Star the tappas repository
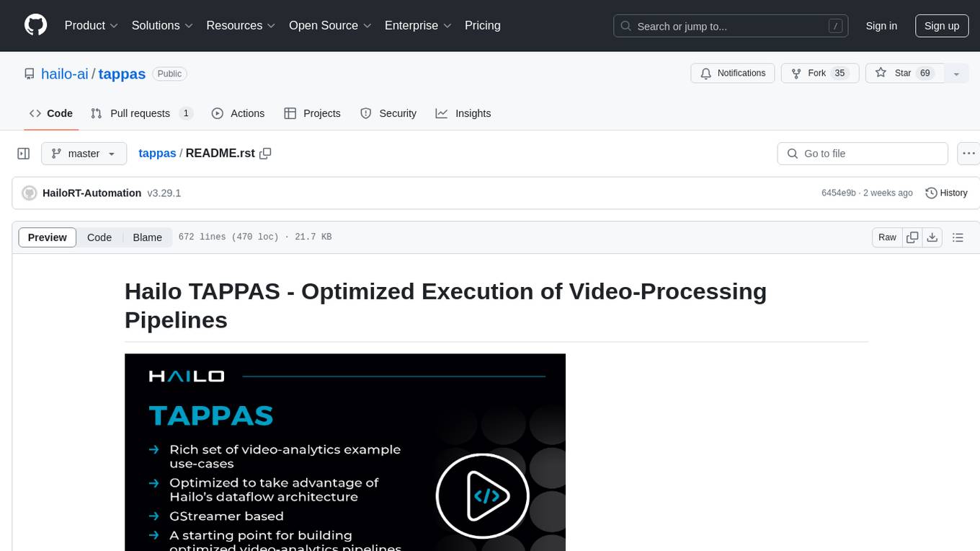This screenshot has width=980, height=551. pyautogui.click(x=905, y=74)
